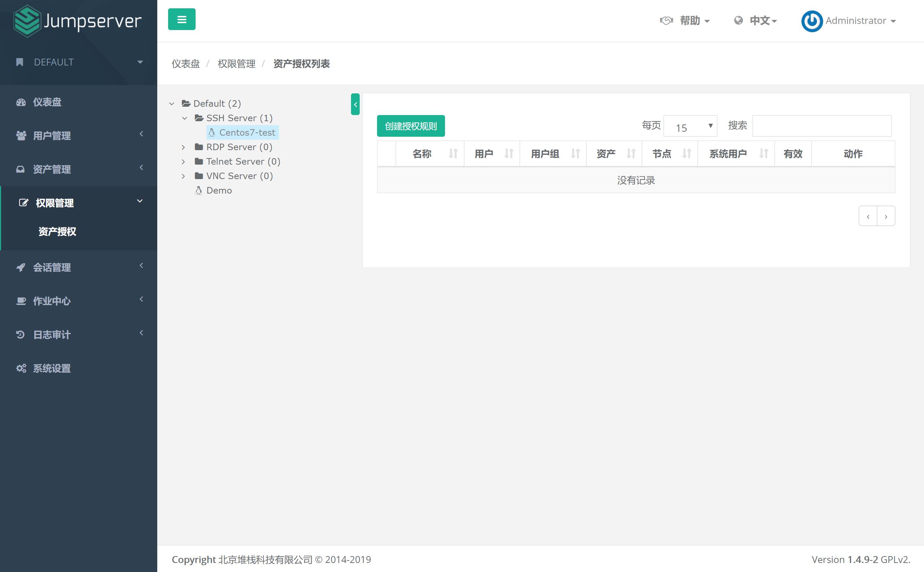Screen dimensions: 924x572
Task: Click the bookmark icon beside DEFAULT
Action: pos(20,62)
